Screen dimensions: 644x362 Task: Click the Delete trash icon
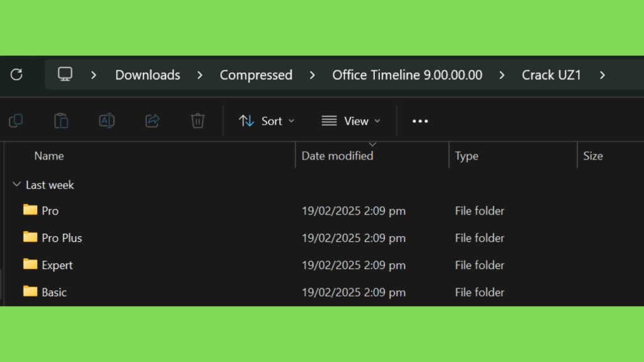coord(197,121)
